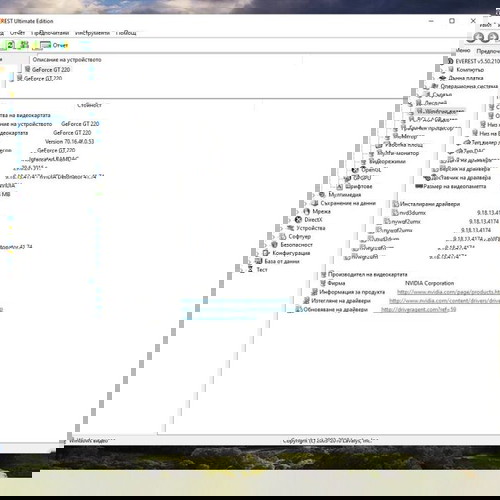Click the Тест hourglass icon
Image resolution: width=500 pixels, height=500 pixels.
coord(250,269)
